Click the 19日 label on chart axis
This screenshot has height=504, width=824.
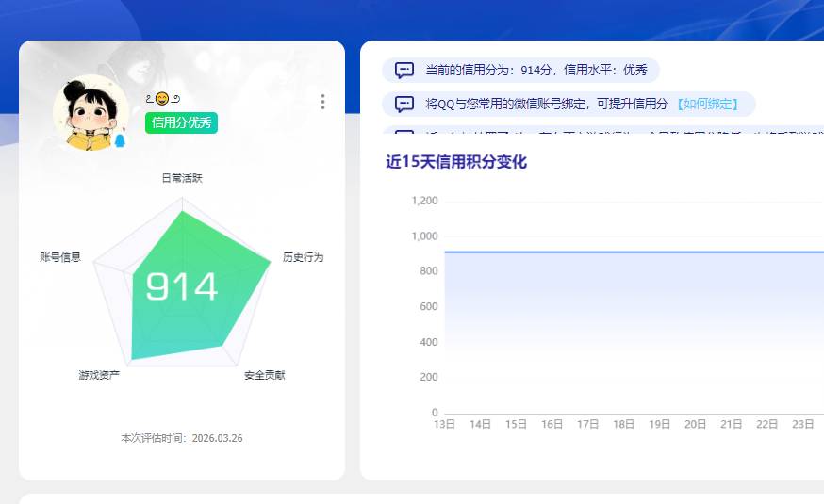tap(659, 424)
